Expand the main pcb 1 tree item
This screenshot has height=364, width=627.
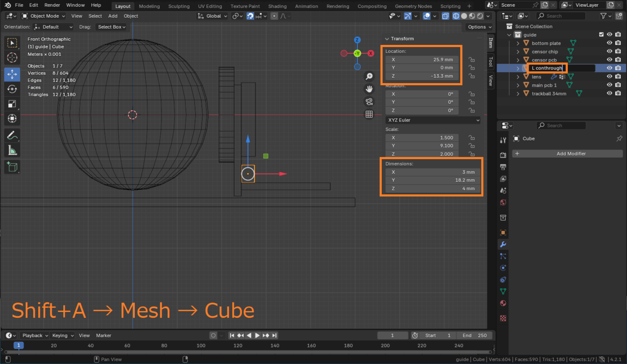[518, 85]
